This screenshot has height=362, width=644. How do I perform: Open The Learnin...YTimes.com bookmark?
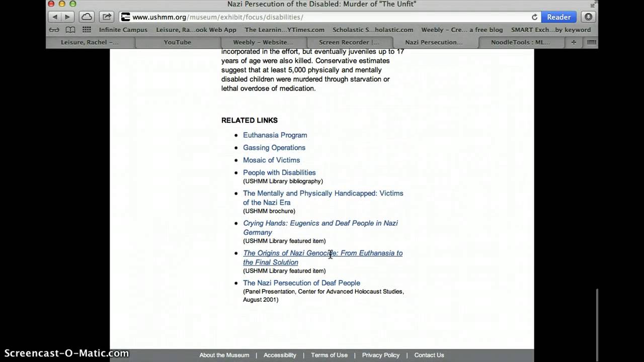pos(285,30)
